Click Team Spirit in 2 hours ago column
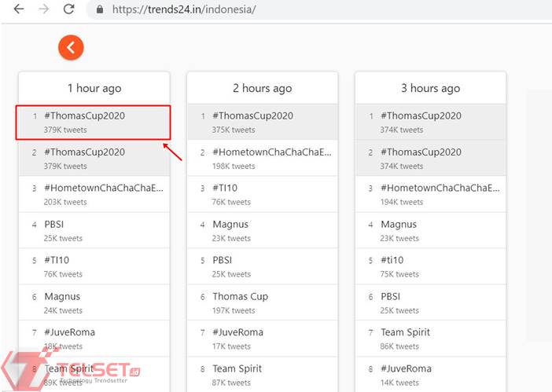 237,368
